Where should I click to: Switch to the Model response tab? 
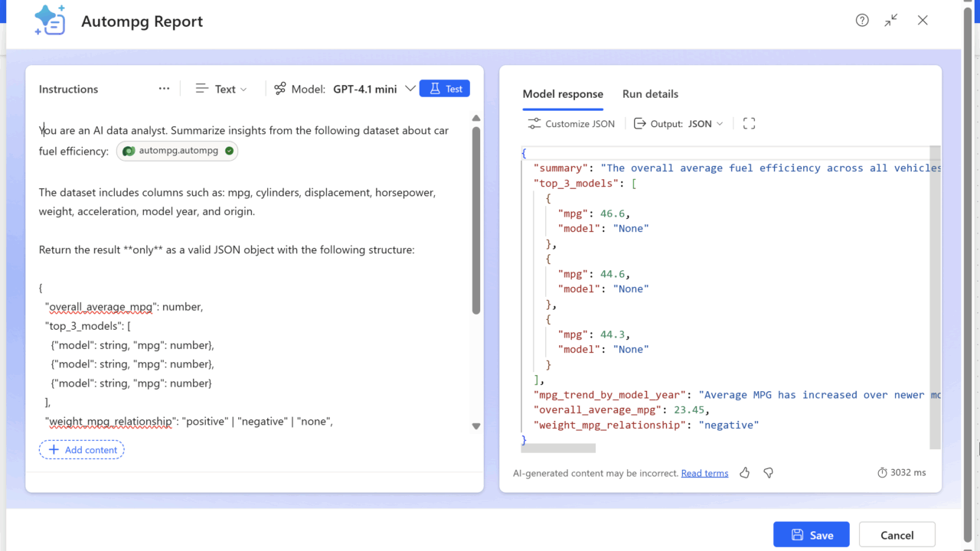coord(563,94)
